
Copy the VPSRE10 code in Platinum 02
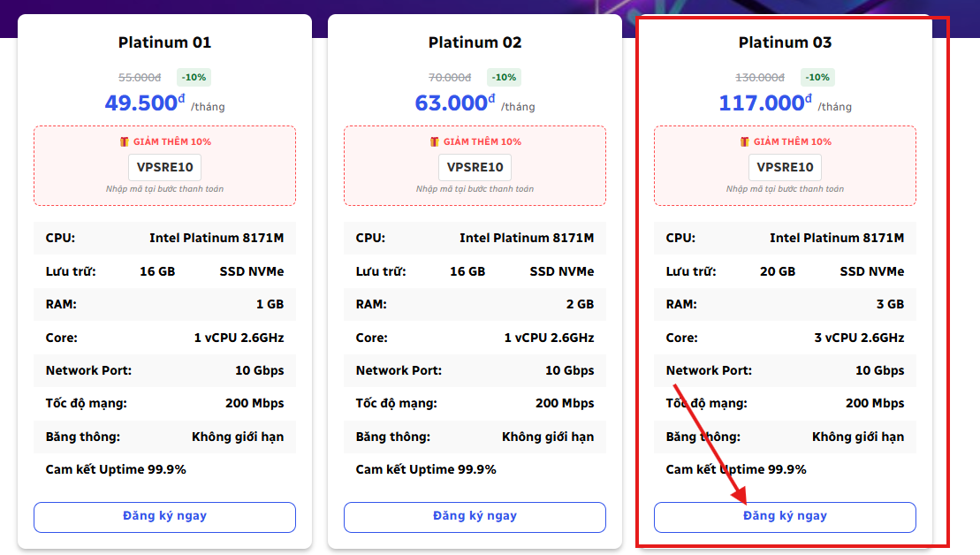pyautogui.click(x=475, y=167)
